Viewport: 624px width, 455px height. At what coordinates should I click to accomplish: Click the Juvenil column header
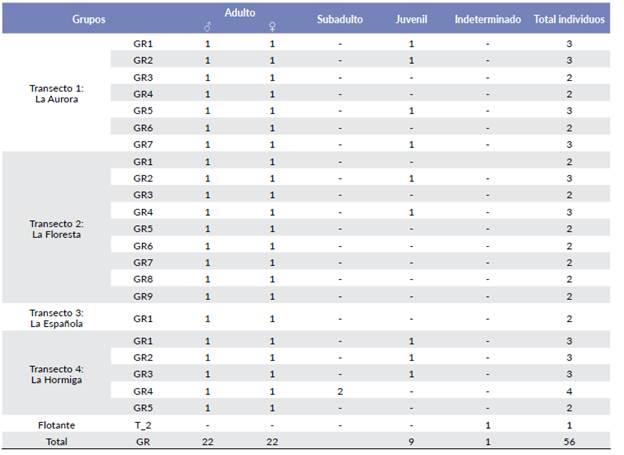(411, 19)
